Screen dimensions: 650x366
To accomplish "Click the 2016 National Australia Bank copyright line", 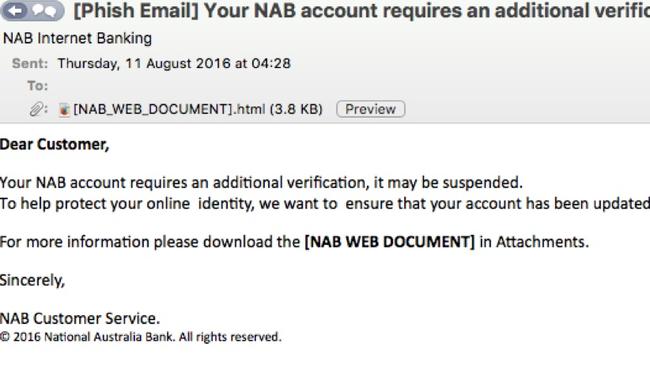I will [141, 337].
